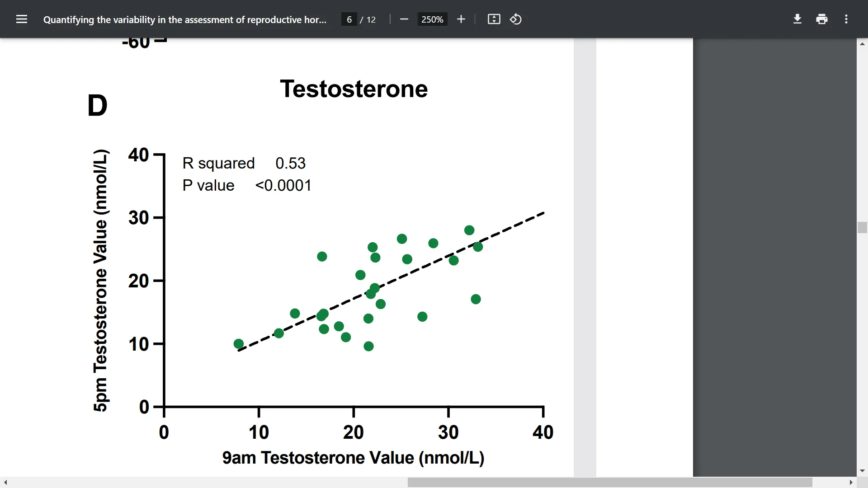Click the Testosterone chart title
This screenshot has height=488, width=868.
(354, 89)
